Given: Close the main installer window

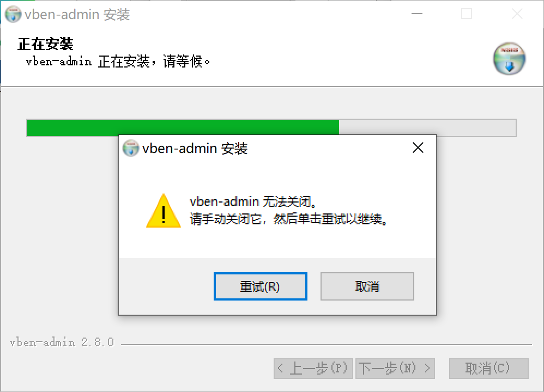Looking at the screenshot, I should pyautogui.click(x=517, y=14).
